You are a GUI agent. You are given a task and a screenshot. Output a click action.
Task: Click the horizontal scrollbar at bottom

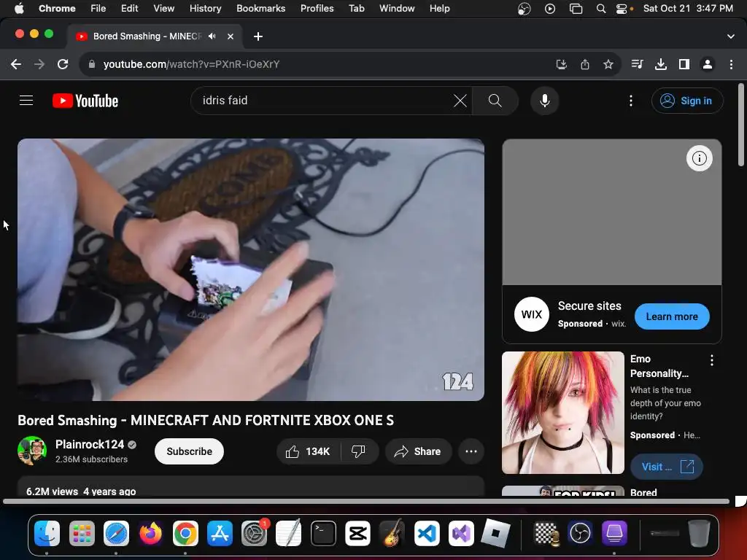[x=366, y=502]
